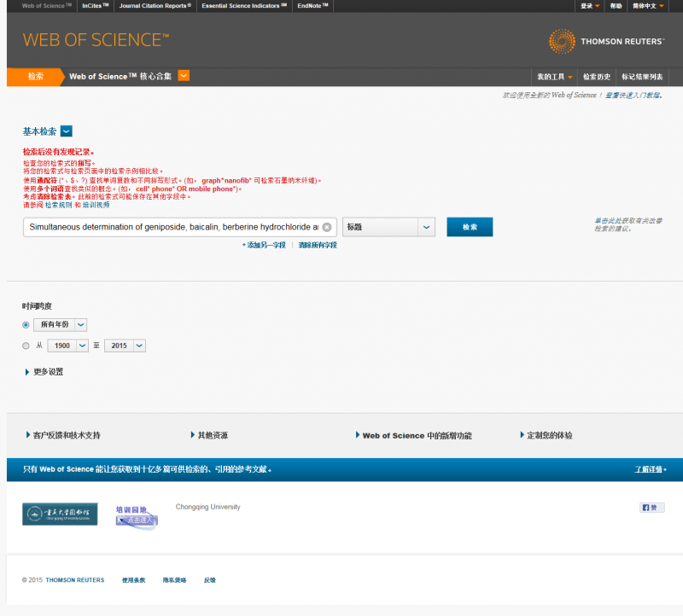Click the blue 基本检索 dropdown icon
The width and height of the screenshot is (683, 616).
tap(67, 131)
